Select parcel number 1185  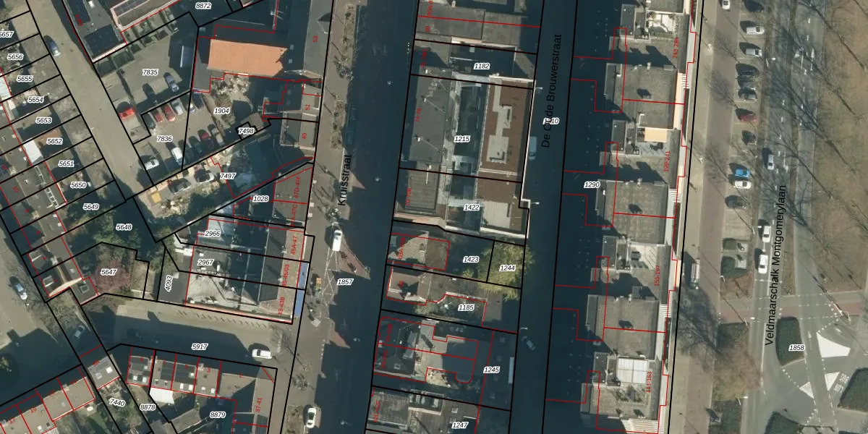pyautogui.click(x=467, y=307)
